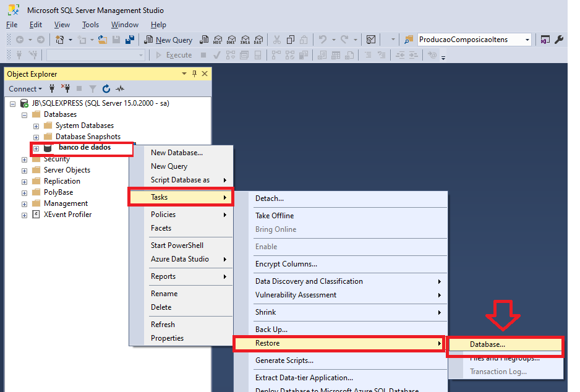Close the Object Explorer panel
Viewport: 580px width, 392px height.
(x=205, y=74)
